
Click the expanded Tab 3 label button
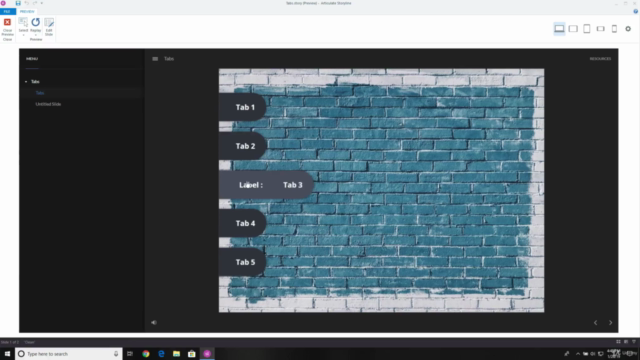[x=266, y=185]
